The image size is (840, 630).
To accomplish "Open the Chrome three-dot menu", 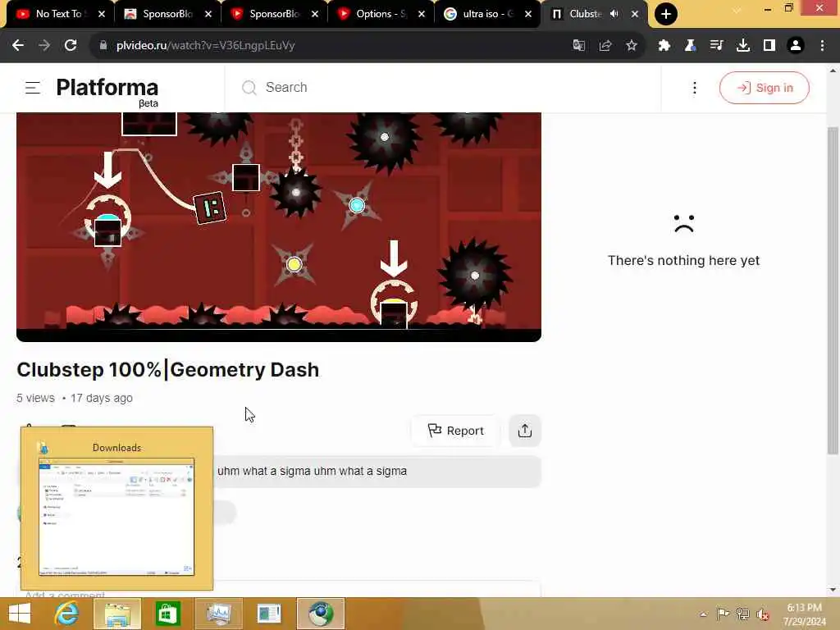I will (x=822, y=46).
